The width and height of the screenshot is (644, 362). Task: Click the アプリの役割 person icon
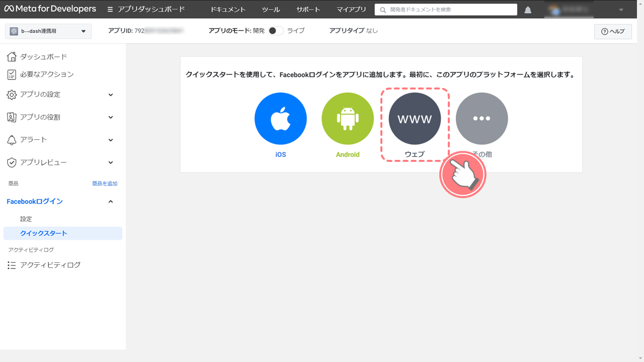[x=12, y=117]
